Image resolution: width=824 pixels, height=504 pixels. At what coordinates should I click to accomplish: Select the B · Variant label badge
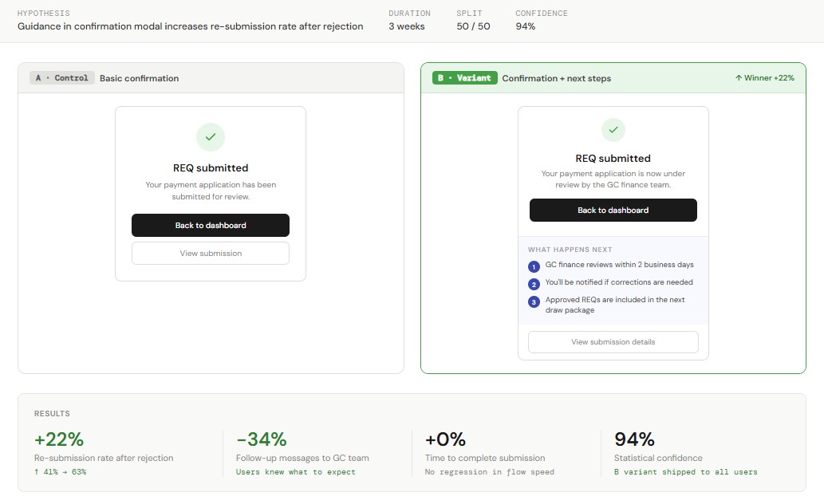465,78
